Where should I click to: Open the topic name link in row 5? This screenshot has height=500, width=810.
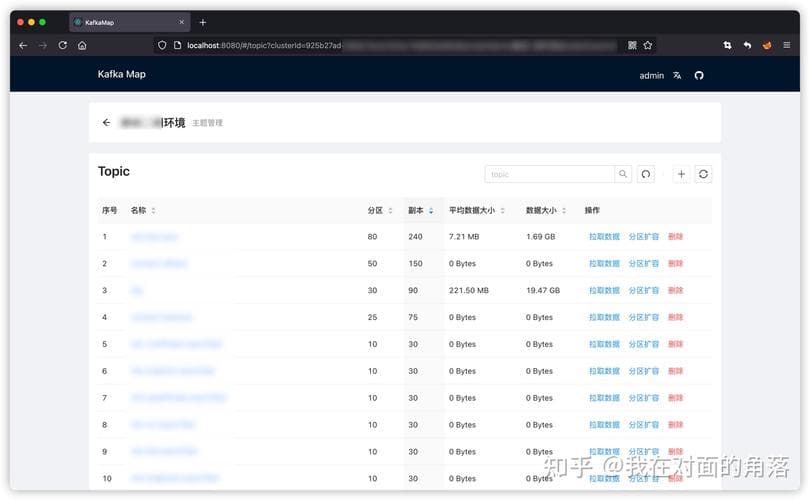(176, 344)
